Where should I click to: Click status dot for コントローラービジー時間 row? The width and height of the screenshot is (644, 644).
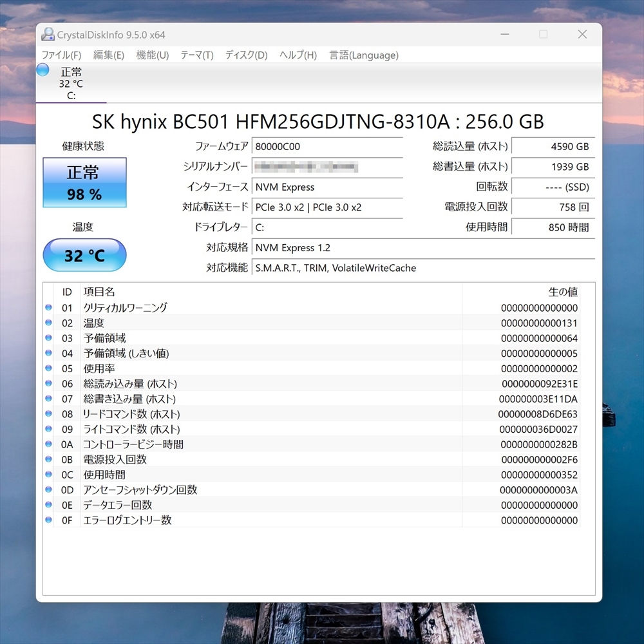pos(48,444)
